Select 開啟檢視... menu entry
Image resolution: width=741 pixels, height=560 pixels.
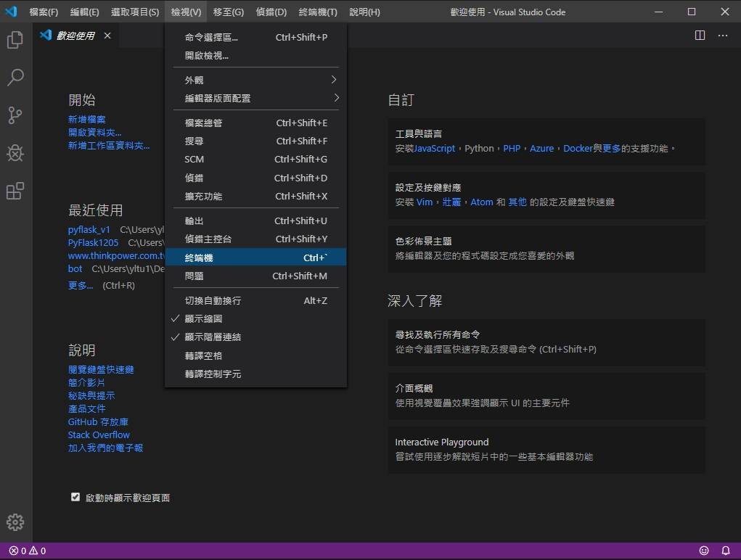coord(255,55)
